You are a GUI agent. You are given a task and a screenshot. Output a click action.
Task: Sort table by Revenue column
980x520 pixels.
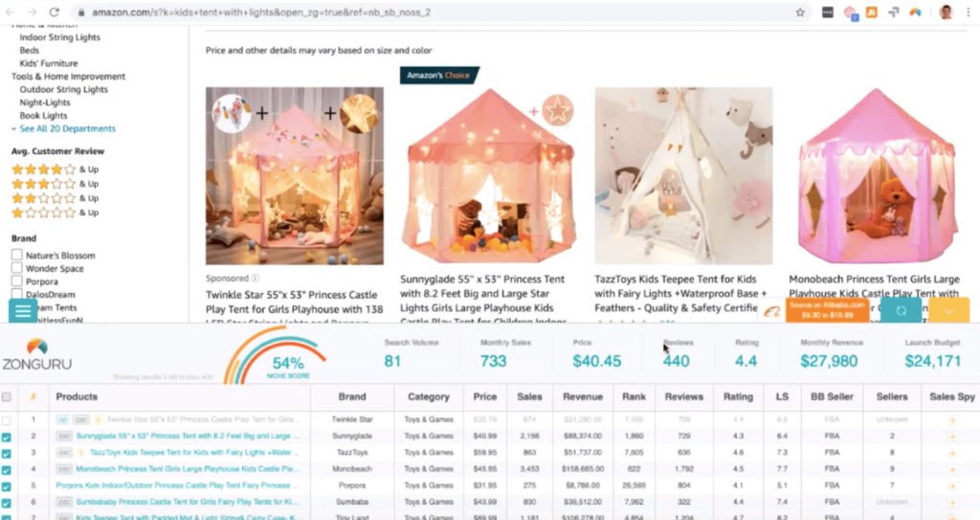[x=583, y=396]
